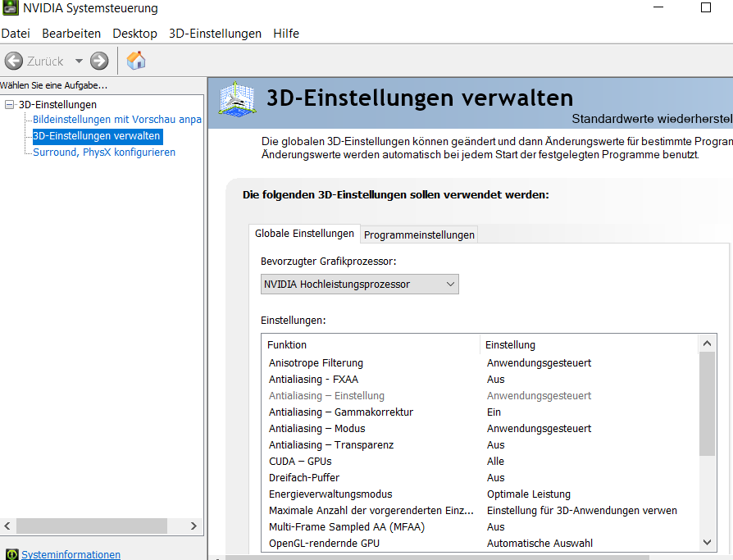This screenshot has height=560, width=733.
Task: Open the 3D-Einstellungen menu
Action: [215, 34]
